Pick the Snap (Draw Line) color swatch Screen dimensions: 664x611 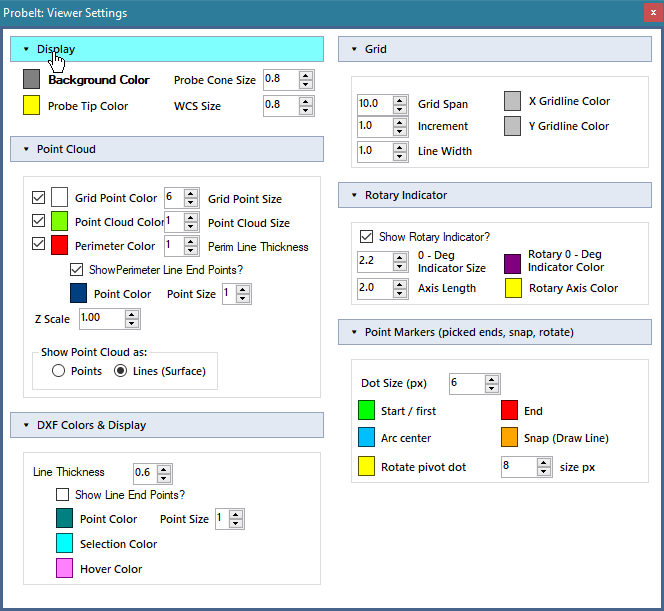509,437
